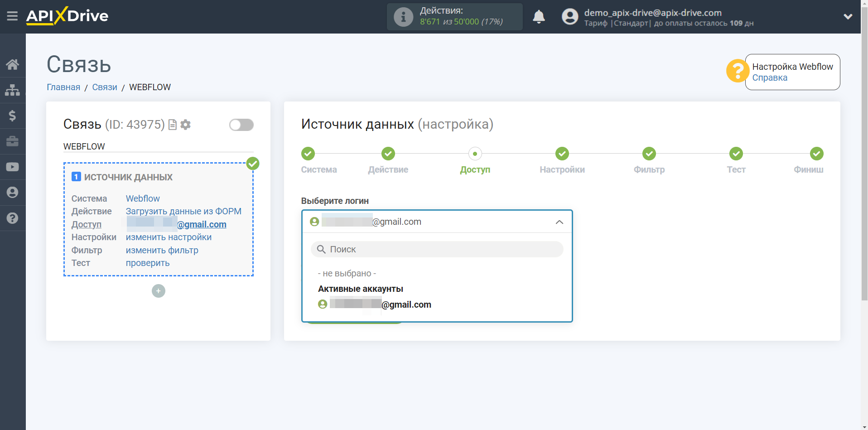Select the active gmail.com account option
The width and height of the screenshot is (868, 430).
[x=375, y=304]
